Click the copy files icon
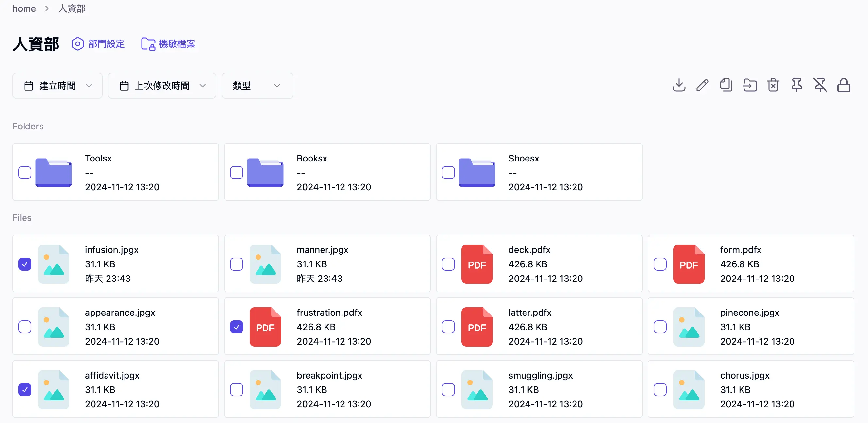The width and height of the screenshot is (868, 423). pos(726,85)
